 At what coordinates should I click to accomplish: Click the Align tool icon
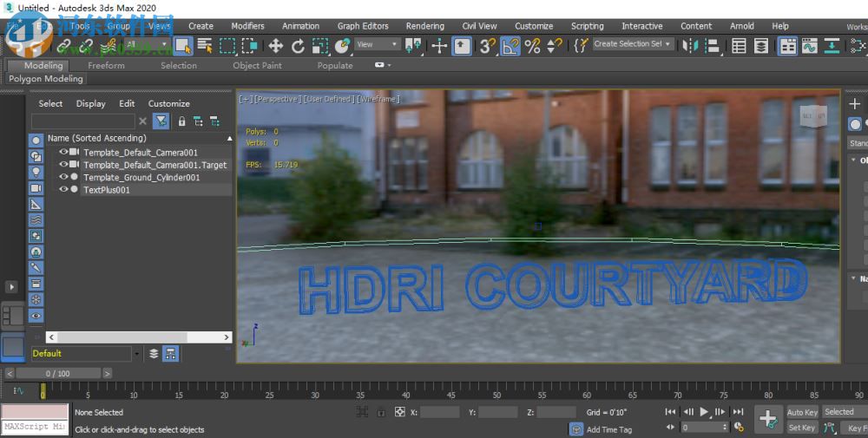713,46
